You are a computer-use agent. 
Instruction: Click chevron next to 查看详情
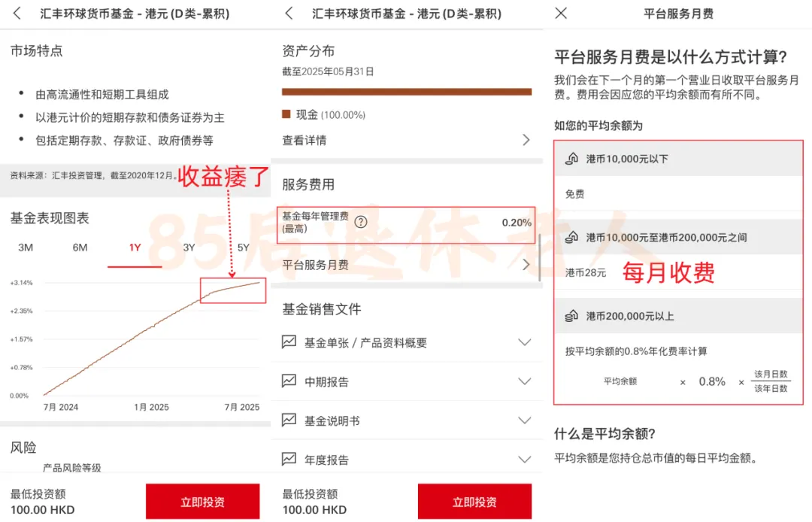[526, 140]
